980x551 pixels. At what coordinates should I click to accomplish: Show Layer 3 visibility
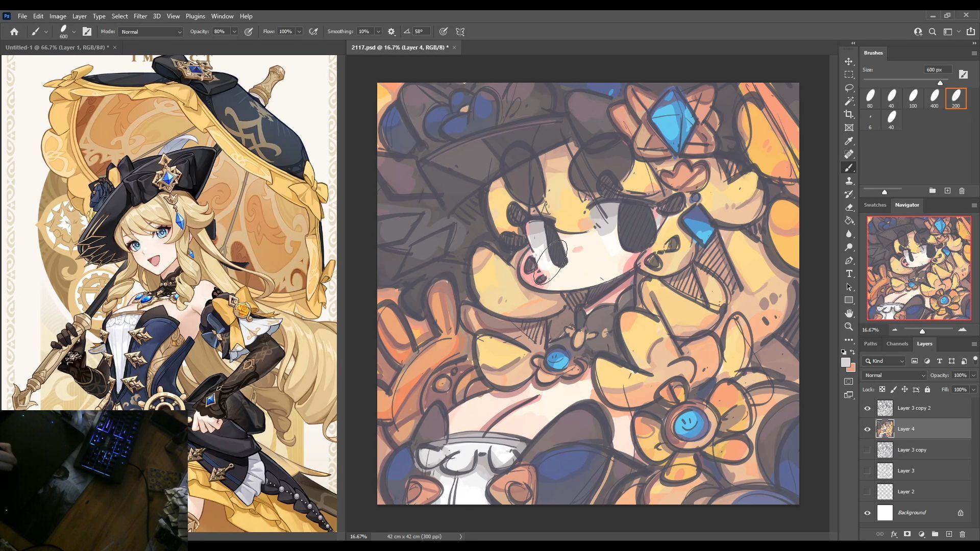[867, 471]
